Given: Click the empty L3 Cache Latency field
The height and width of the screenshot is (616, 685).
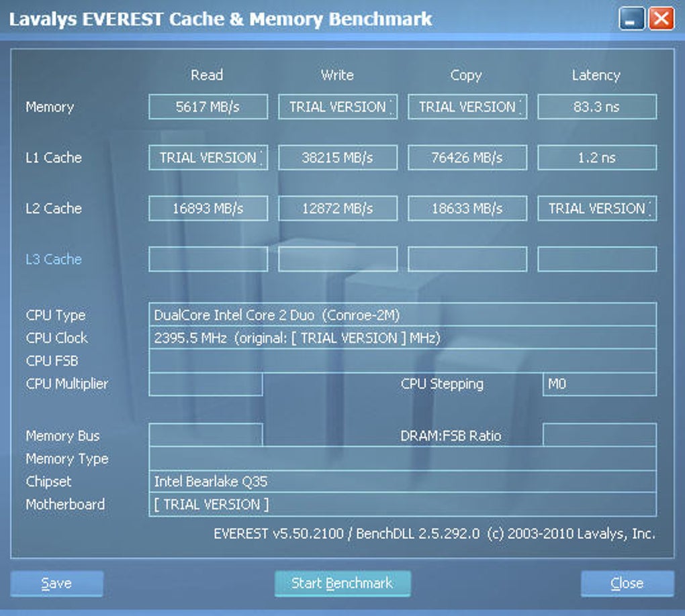Looking at the screenshot, I should tap(597, 259).
